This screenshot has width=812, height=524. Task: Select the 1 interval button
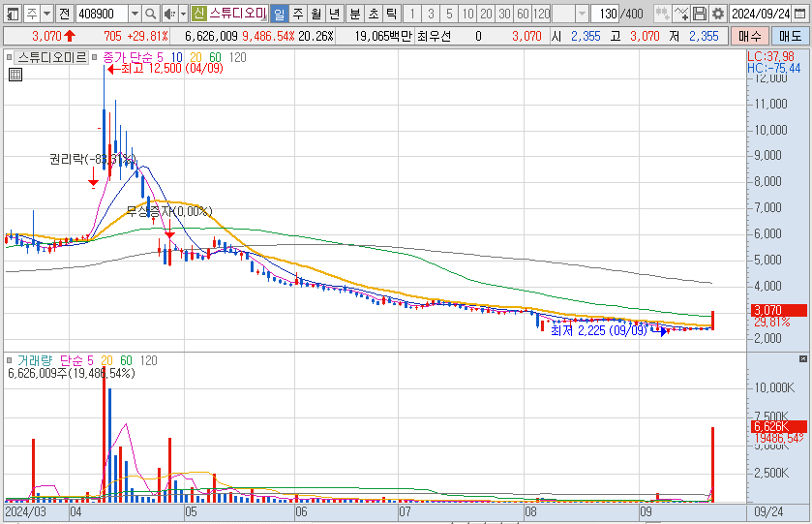pyautogui.click(x=412, y=14)
